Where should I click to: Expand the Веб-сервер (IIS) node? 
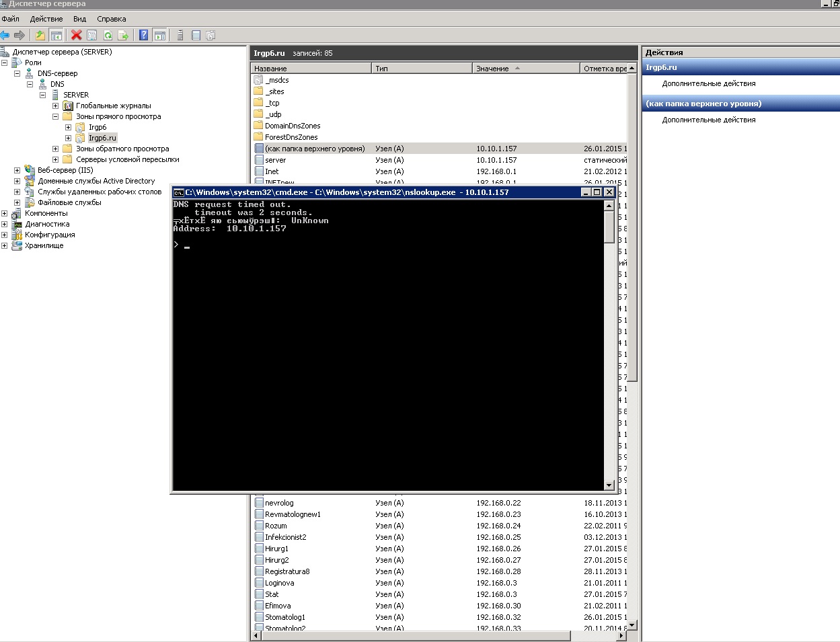pyautogui.click(x=17, y=170)
